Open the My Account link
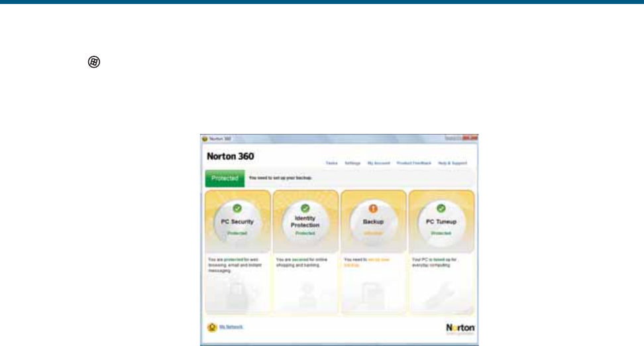The height and width of the screenshot is (346, 644). (x=379, y=163)
